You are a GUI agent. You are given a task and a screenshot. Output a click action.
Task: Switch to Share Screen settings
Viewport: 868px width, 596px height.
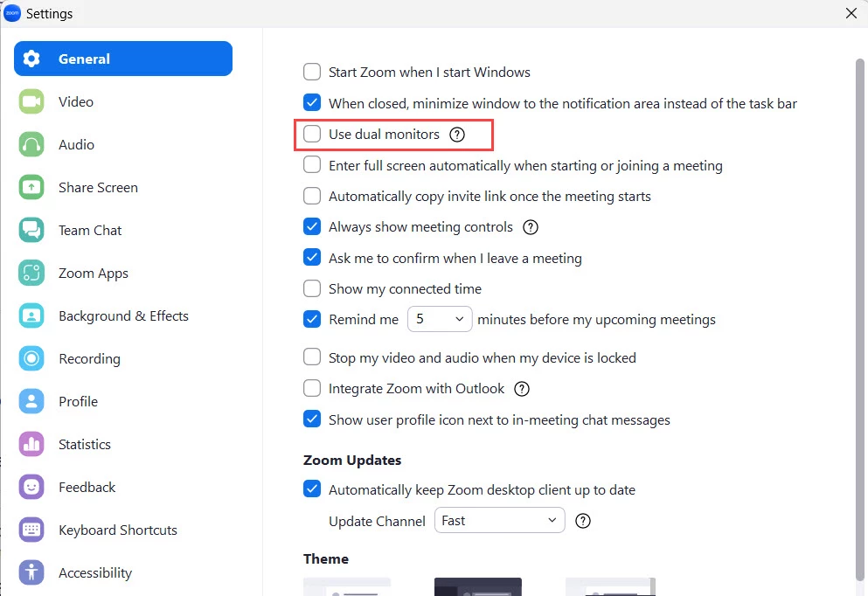pyautogui.click(x=123, y=188)
